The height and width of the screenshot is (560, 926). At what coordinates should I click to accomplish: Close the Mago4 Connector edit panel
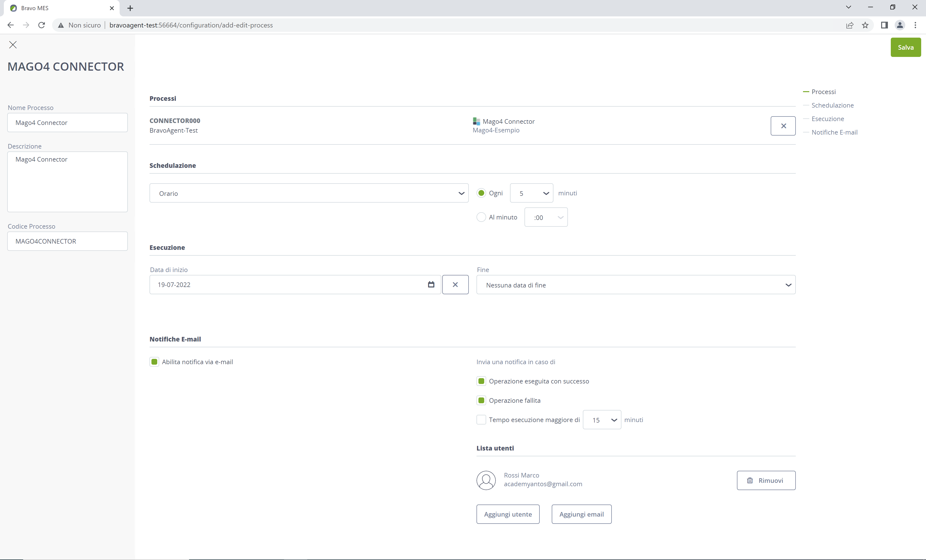point(13,45)
